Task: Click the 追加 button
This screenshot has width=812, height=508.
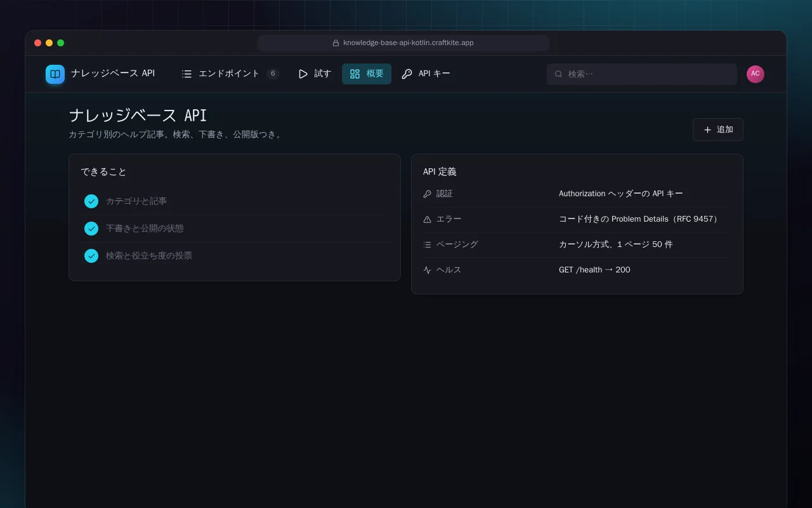Action: point(717,130)
